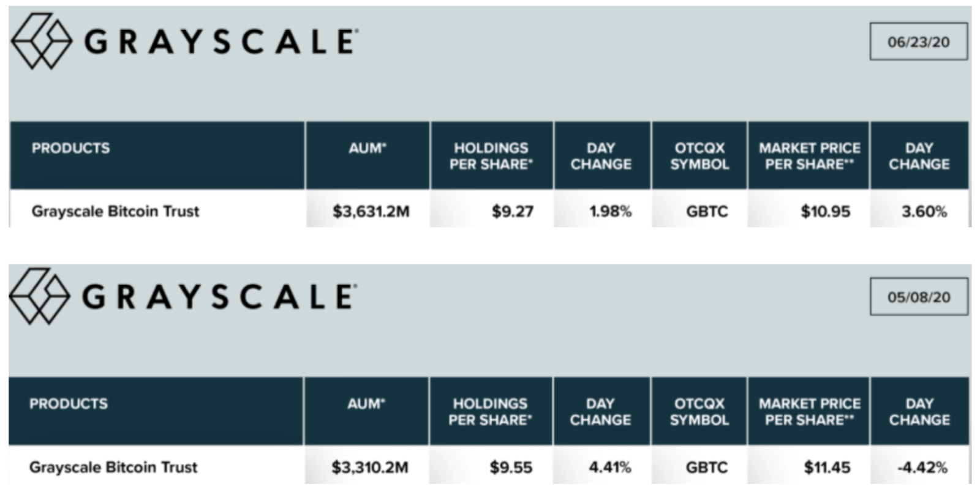Click the Grayscale logo icon in bottom panel

[40, 296]
